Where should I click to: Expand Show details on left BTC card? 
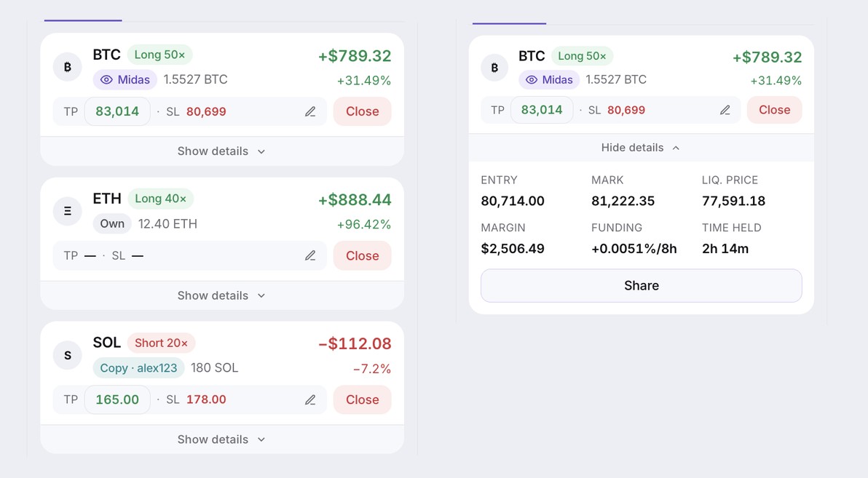(222, 151)
